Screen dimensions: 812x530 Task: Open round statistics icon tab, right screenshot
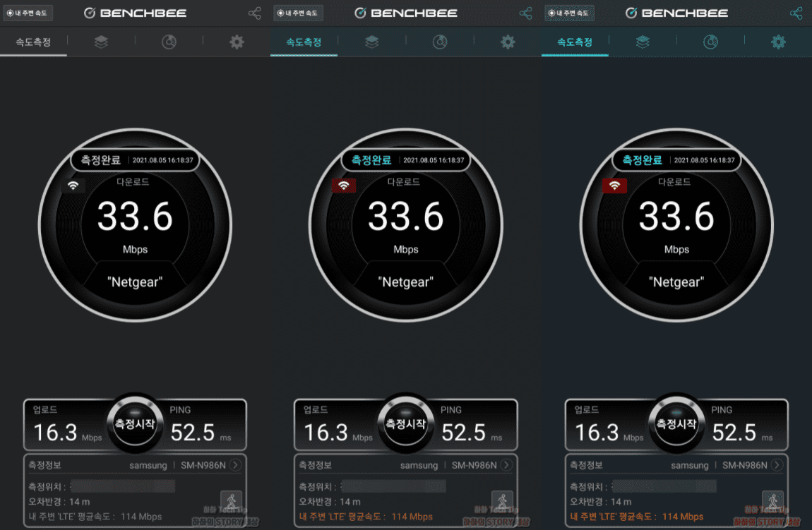pyautogui.click(x=710, y=42)
